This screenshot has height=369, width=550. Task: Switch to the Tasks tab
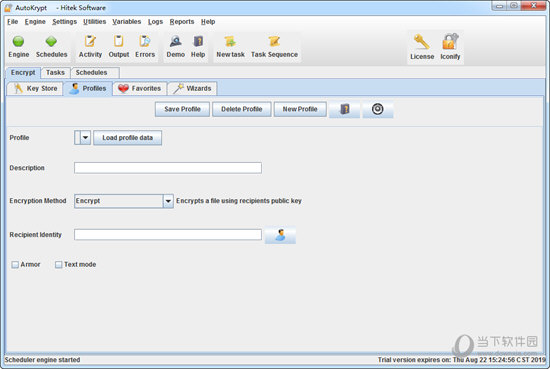point(55,73)
